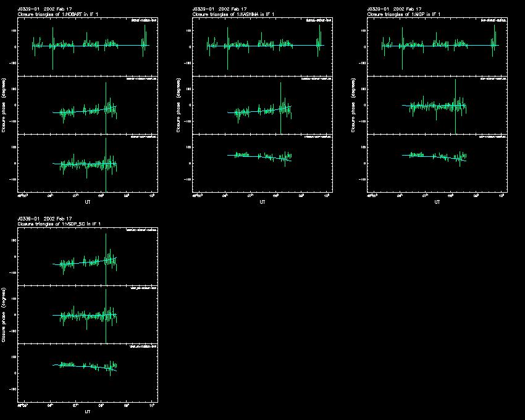Image resolution: width=525 pixels, height=420 pixels.
Task: Select the bottom closure-phase panel of the HOBART plot
Action: [88, 164]
